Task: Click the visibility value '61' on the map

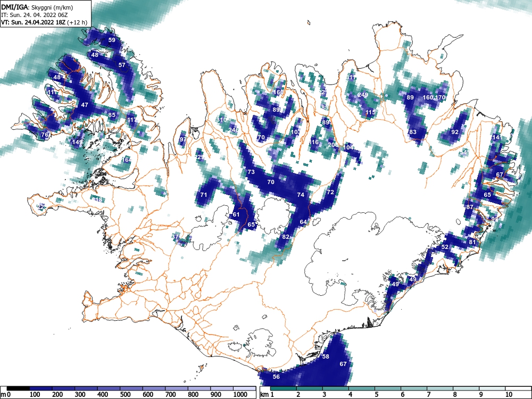Action: [236, 214]
